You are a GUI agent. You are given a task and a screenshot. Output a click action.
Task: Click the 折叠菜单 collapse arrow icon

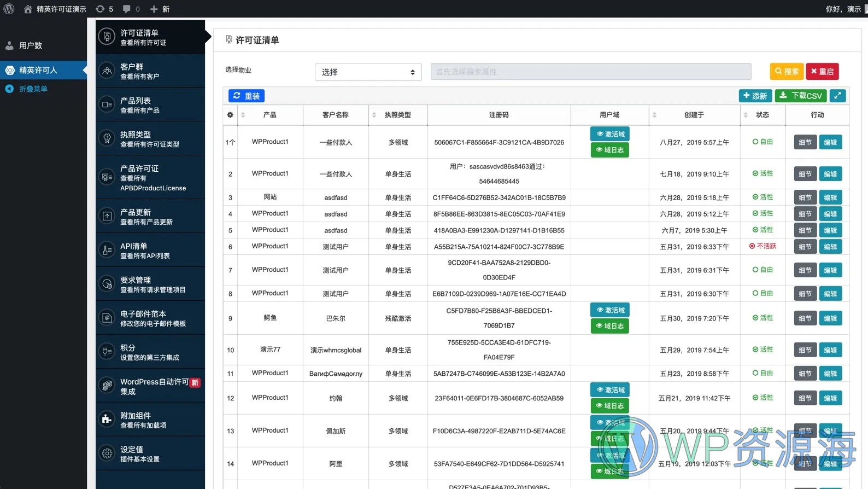(x=9, y=89)
